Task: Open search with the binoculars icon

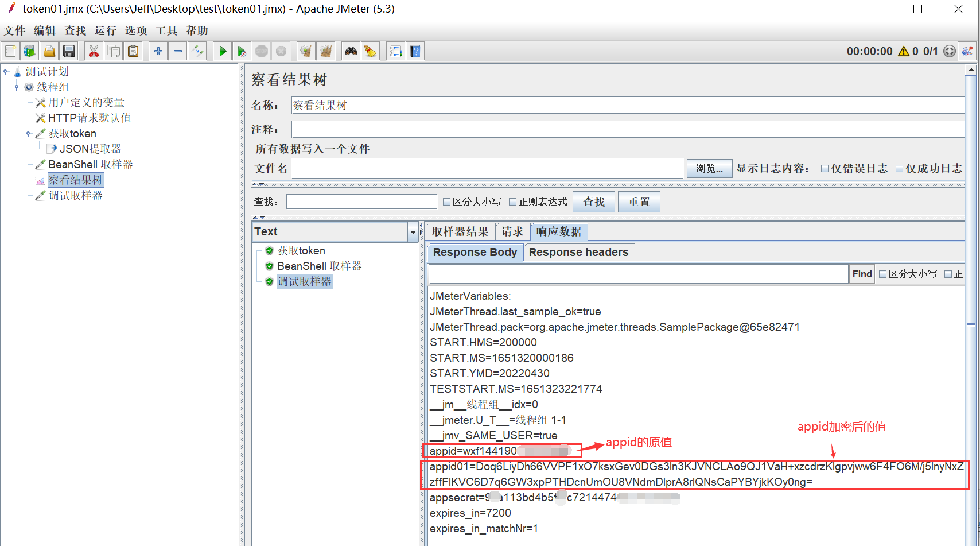Action: 351,52
